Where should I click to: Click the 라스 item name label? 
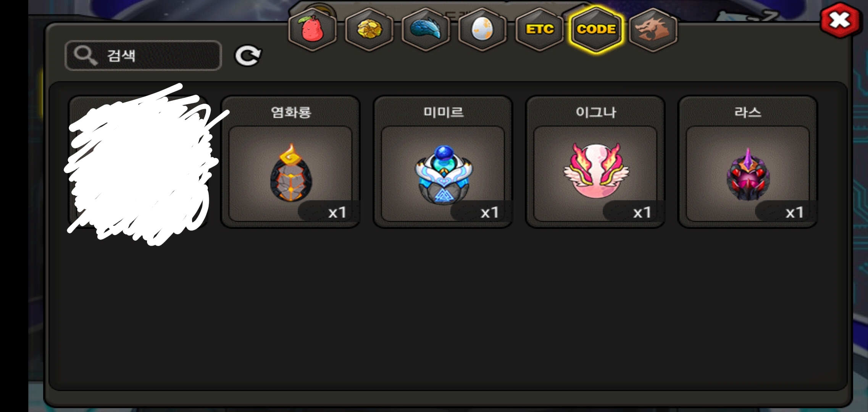748,112
